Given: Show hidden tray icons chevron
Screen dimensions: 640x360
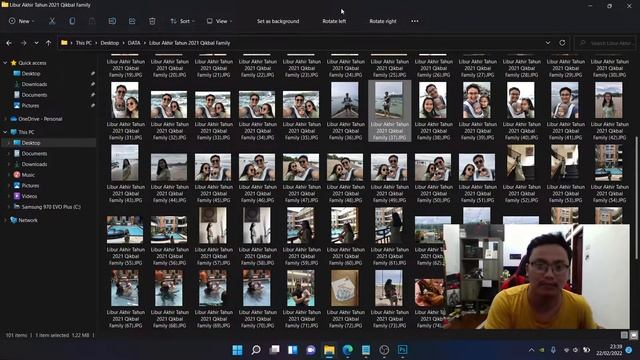Looking at the screenshot, I should (531, 350).
